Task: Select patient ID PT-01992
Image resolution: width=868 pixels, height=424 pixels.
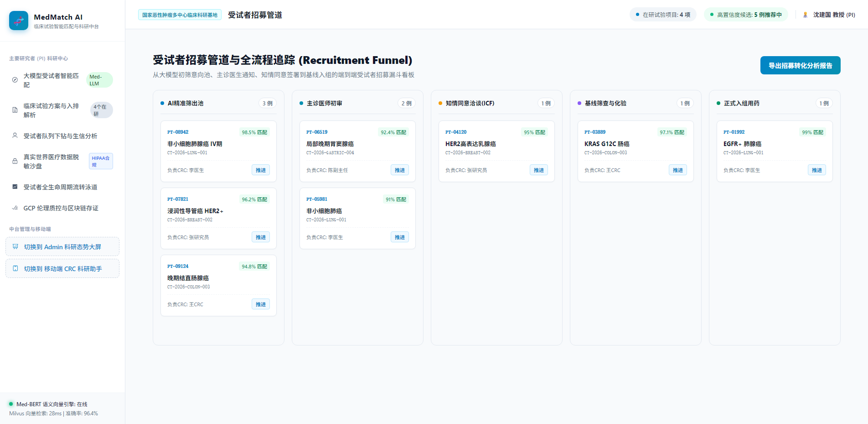Action: pyautogui.click(x=734, y=132)
